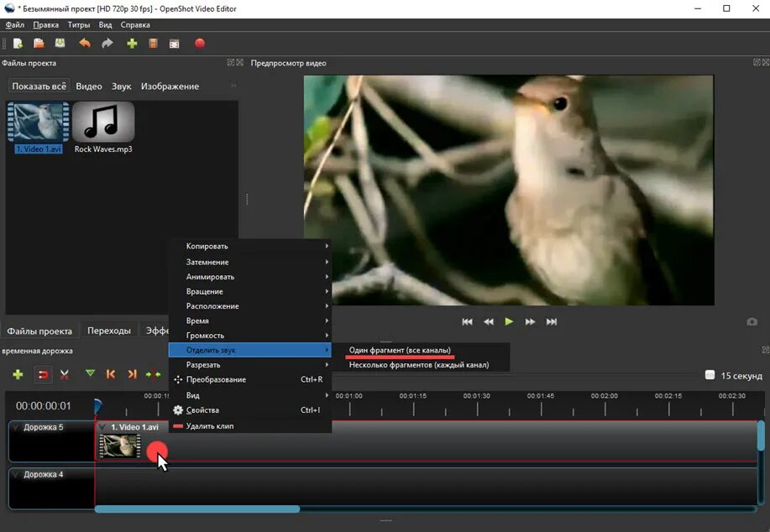Viewport: 770px width, 532px height.
Task: Save the project with the toolbar icon
Action: click(60, 44)
